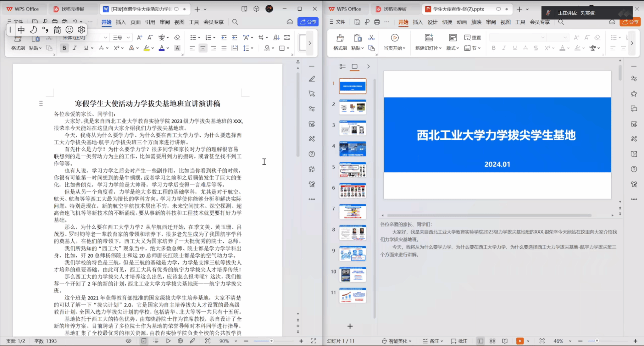The height and width of the screenshot is (346, 644).
Task: Open the font size 三号 dropdown
Action: tap(128, 37)
